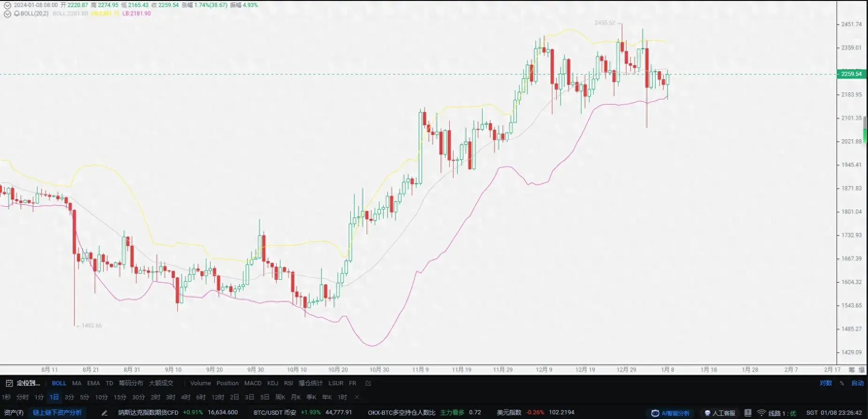Open 人工客服 customer service
Image resolution: width=868 pixels, height=419 pixels.
(720, 413)
